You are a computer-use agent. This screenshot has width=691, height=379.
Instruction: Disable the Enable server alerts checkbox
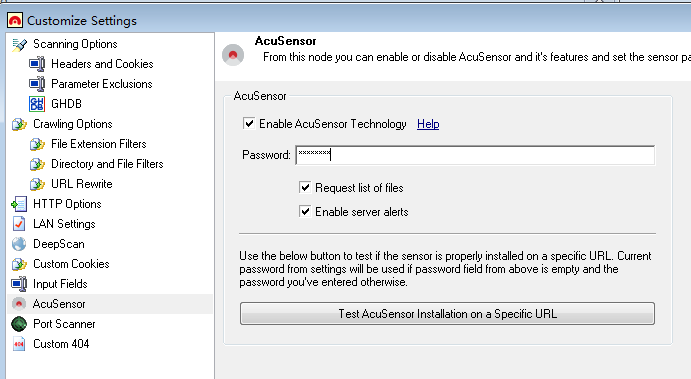(305, 212)
